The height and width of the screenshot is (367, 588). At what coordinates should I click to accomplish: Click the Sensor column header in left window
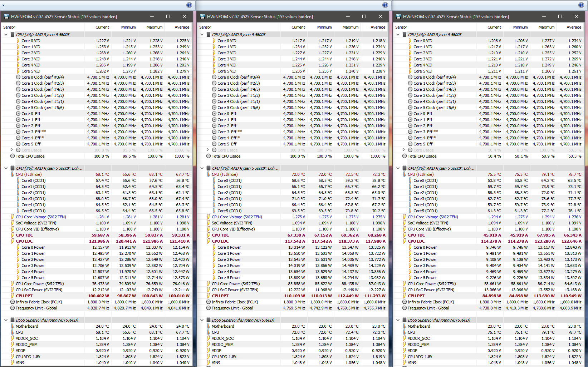(43, 27)
